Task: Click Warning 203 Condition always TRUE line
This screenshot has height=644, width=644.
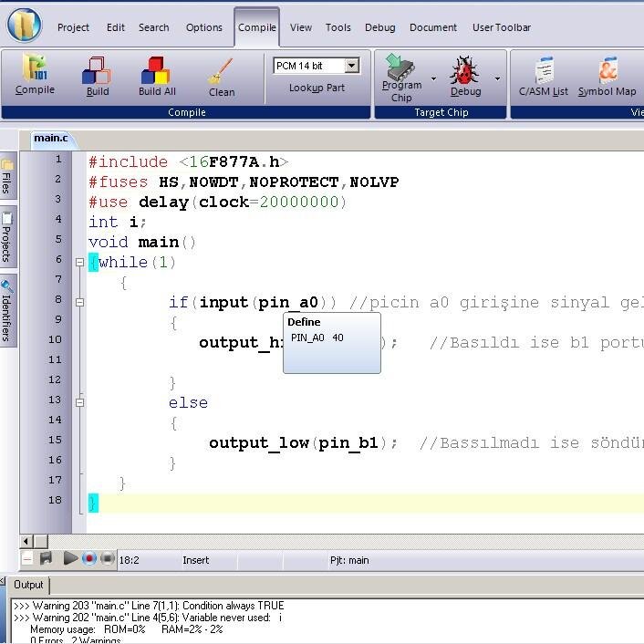Action: coord(149,606)
